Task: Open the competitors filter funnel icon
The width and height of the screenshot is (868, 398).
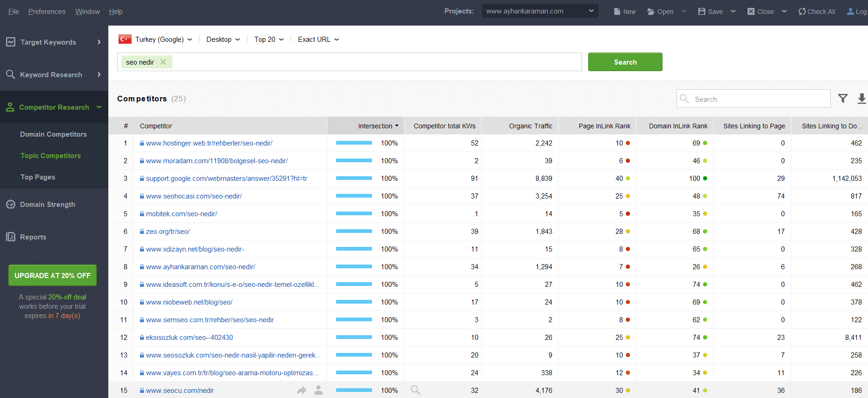Action: point(843,98)
